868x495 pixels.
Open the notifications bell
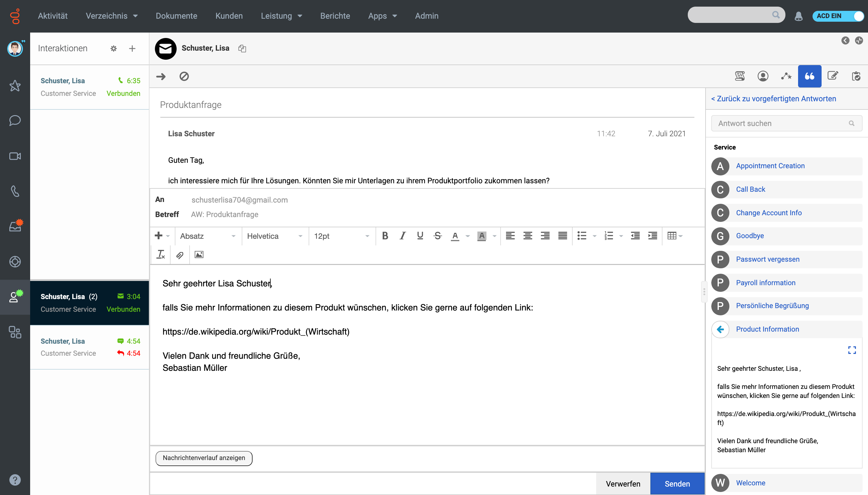798,16
